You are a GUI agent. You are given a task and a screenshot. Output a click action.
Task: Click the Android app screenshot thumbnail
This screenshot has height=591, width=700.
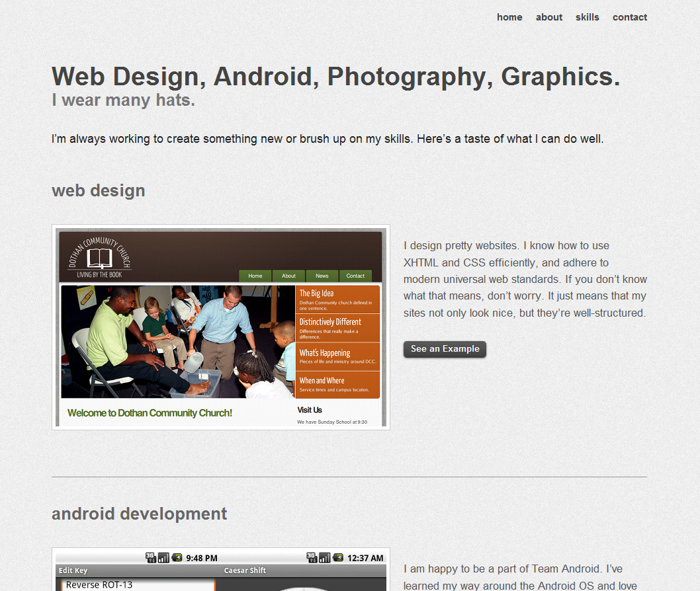tap(221, 570)
